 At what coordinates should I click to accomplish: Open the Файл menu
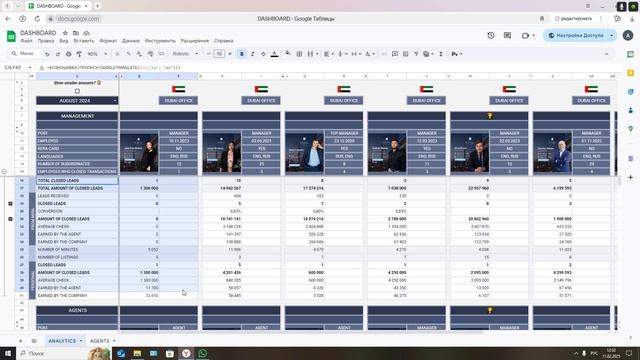tap(27, 41)
